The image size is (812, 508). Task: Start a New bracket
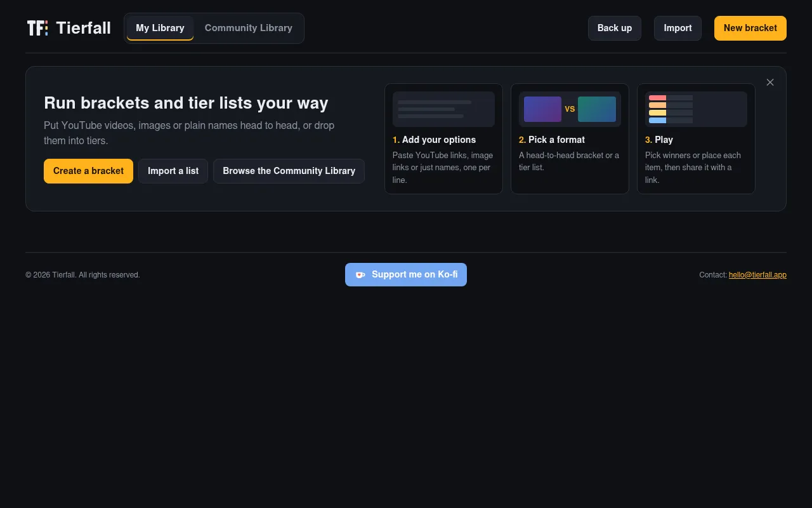(750, 28)
